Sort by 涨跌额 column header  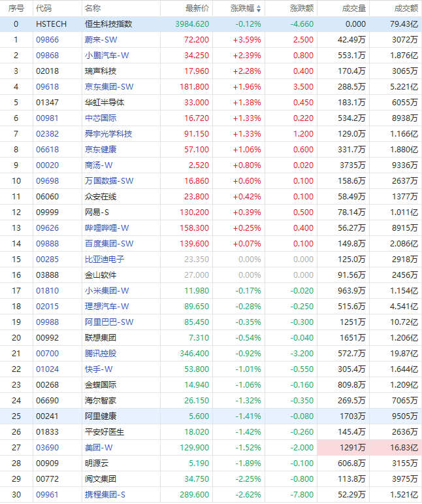(x=302, y=8)
